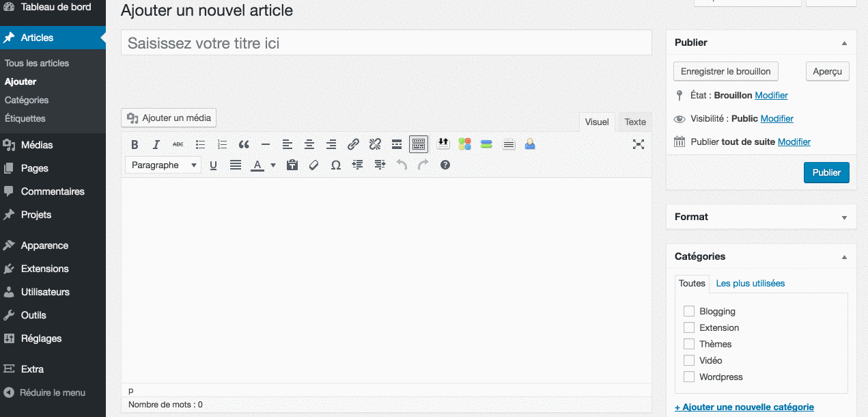Open the Paragraphe format dropdown
The height and width of the screenshot is (417, 868).
tap(163, 165)
